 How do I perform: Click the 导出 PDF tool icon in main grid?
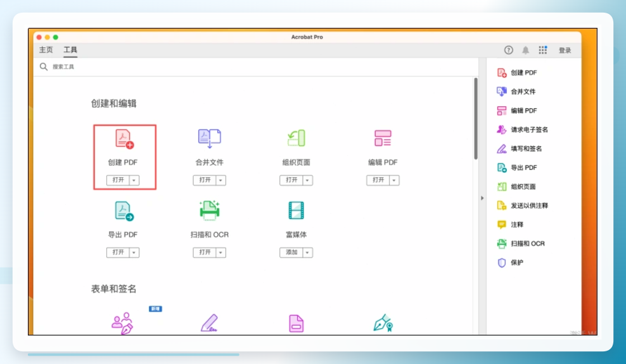click(124, 211)
